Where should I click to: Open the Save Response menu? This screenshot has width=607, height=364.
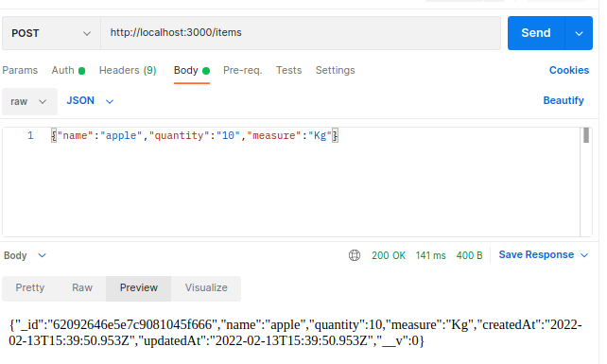544,255
